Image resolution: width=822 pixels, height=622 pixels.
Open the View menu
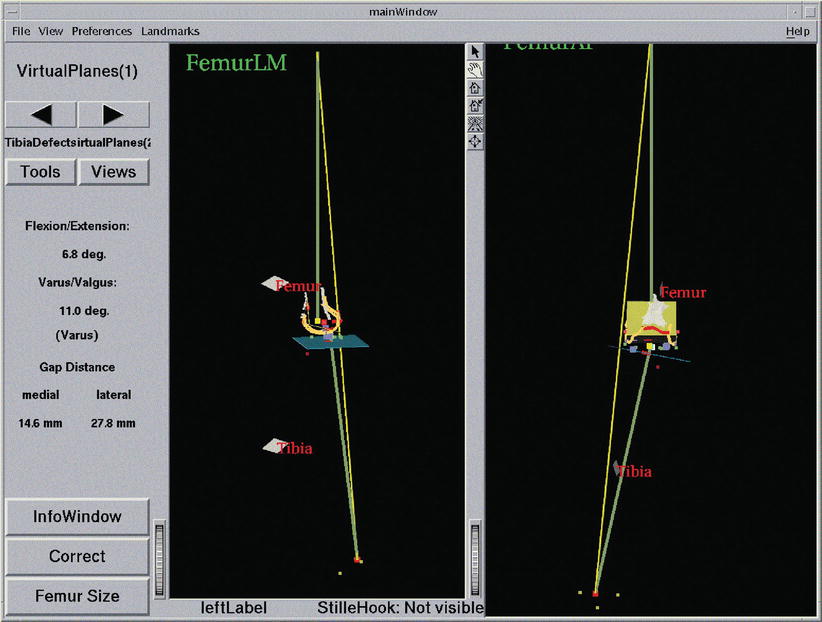click(51, 31)
